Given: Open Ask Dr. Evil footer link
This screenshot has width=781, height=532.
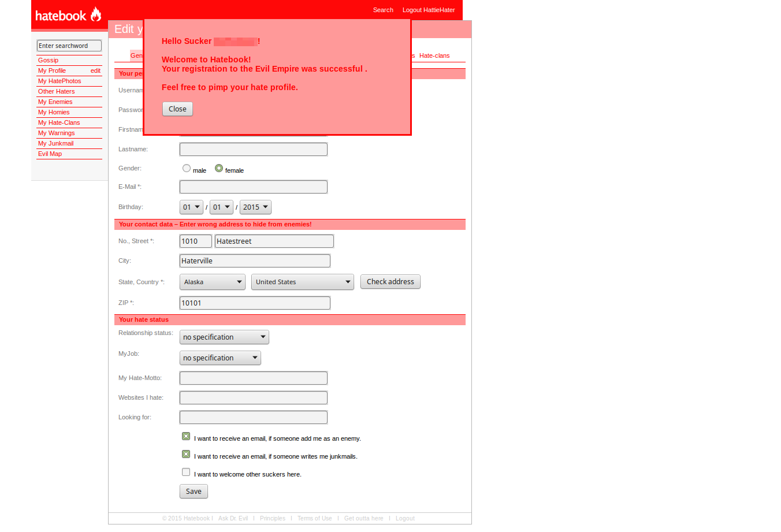Looking at the screenshot, I should [233, 518].
